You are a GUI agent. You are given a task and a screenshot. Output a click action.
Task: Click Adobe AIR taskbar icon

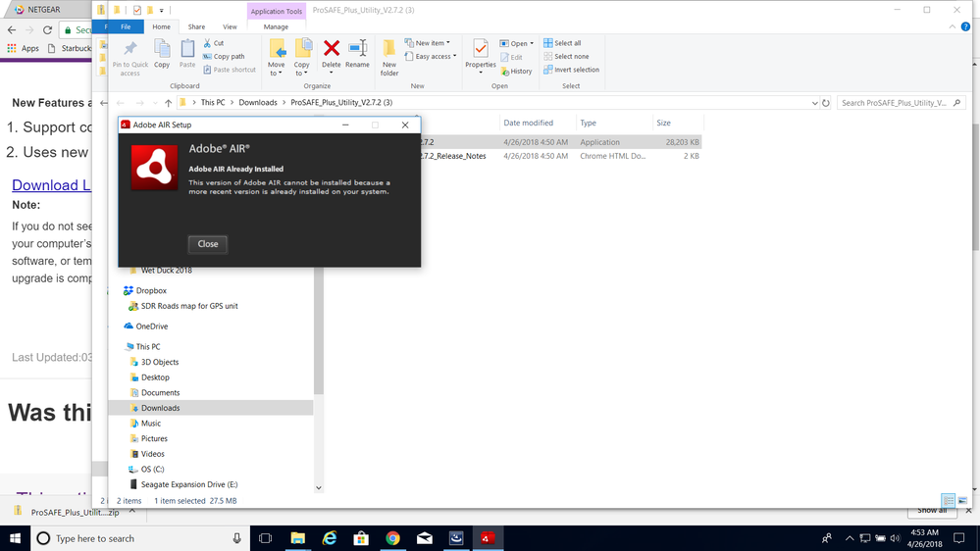click(x=488, y=538)
